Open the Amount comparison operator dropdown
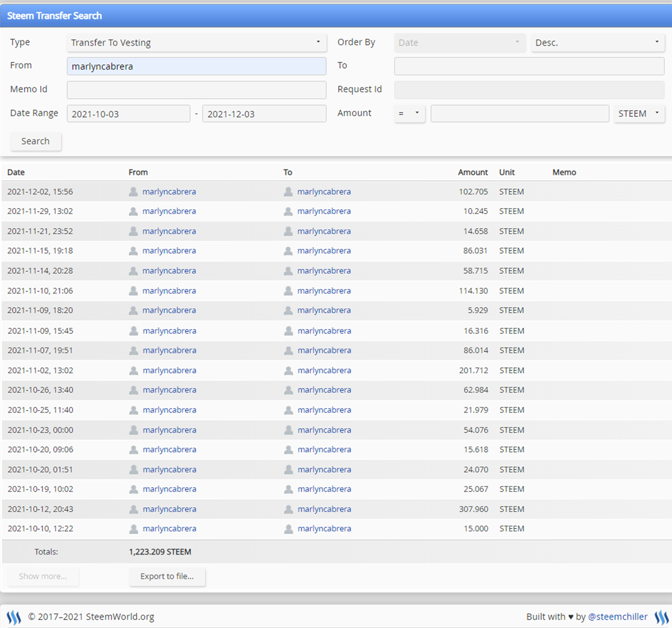This screenshot has width=672, height=628. tap(409, 114)
